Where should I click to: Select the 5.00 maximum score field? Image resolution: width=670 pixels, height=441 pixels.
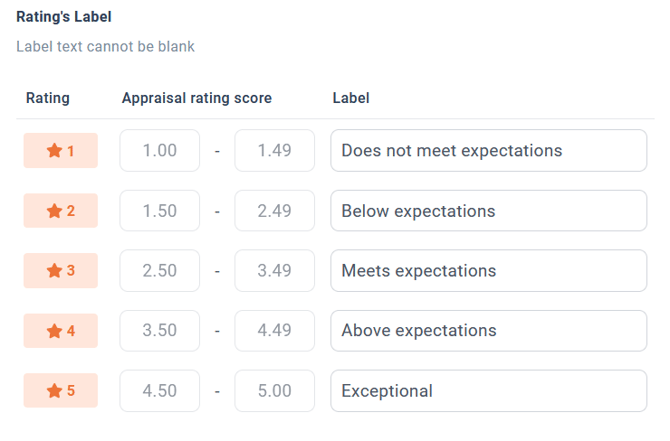point(274,391)
